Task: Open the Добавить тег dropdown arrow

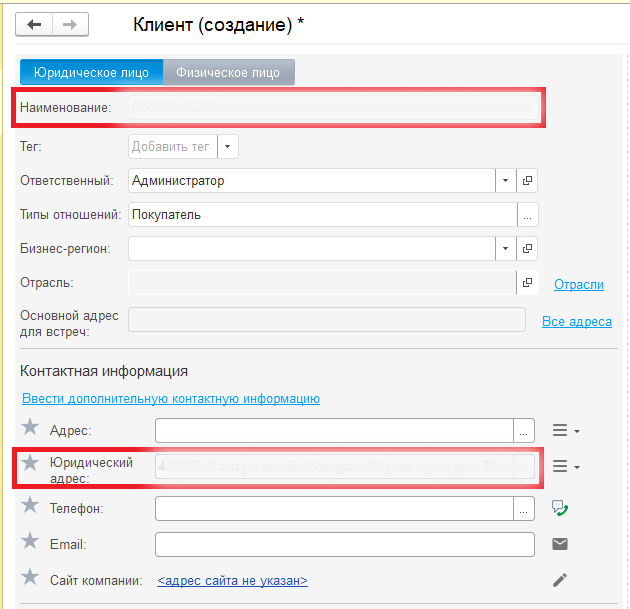Action: [228, 147]
